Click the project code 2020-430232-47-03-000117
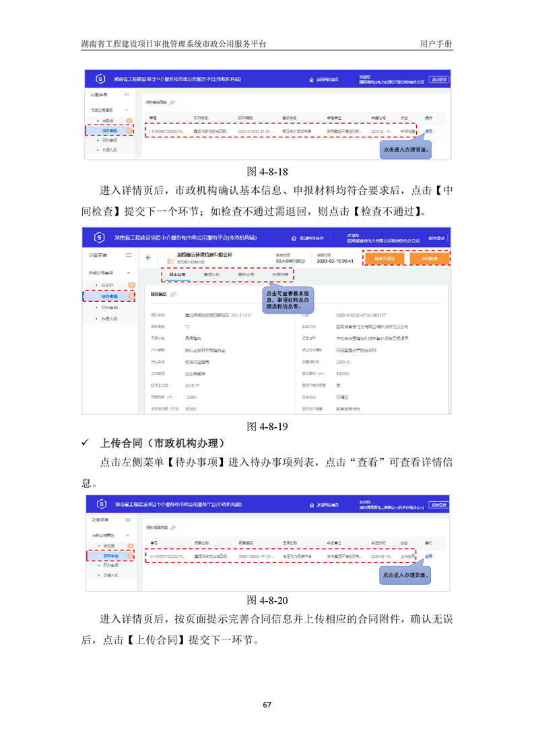Screen dimensions: 534x756 tap(361, 315)
